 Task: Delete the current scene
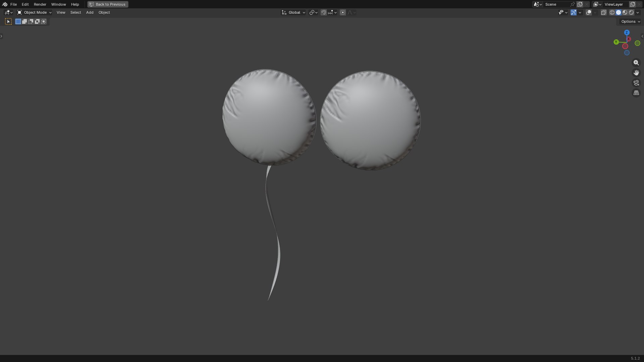point(587,4)
